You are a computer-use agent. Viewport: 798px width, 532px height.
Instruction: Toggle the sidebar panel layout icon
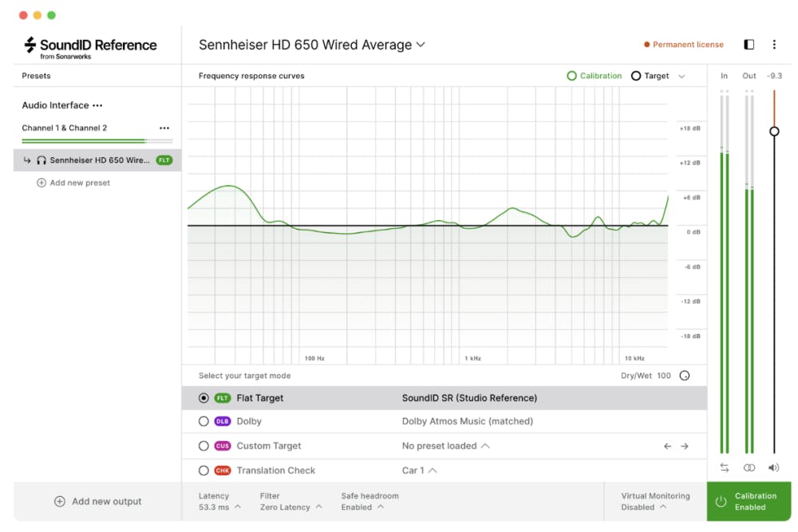[x=749, y=45]
